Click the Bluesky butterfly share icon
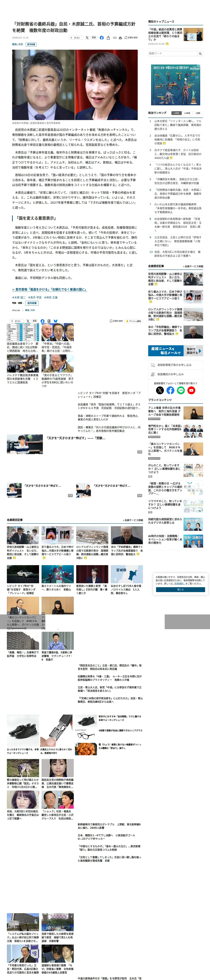 pos(56,321)
